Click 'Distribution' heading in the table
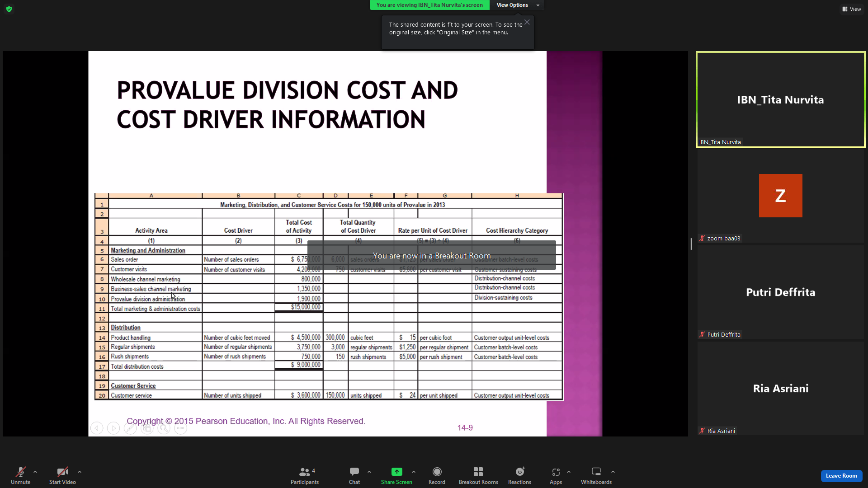 pyautogui.click(x=126, y=328)
